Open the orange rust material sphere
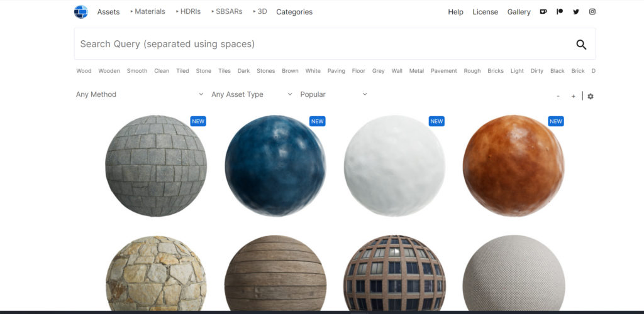Screen dimensions: 644x314 pyautogui.click(x=513, y=166)
